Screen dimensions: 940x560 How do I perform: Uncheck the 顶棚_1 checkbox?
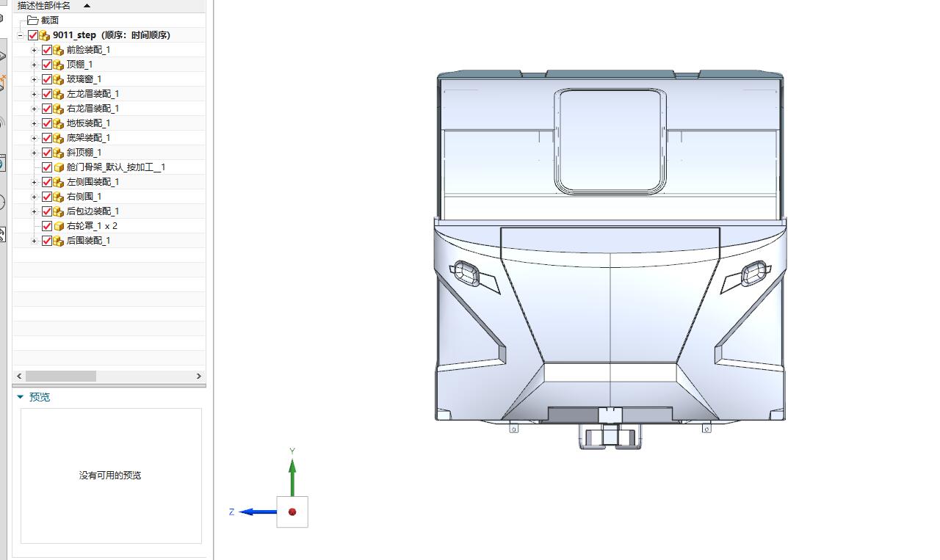click(x=47, y=65)
